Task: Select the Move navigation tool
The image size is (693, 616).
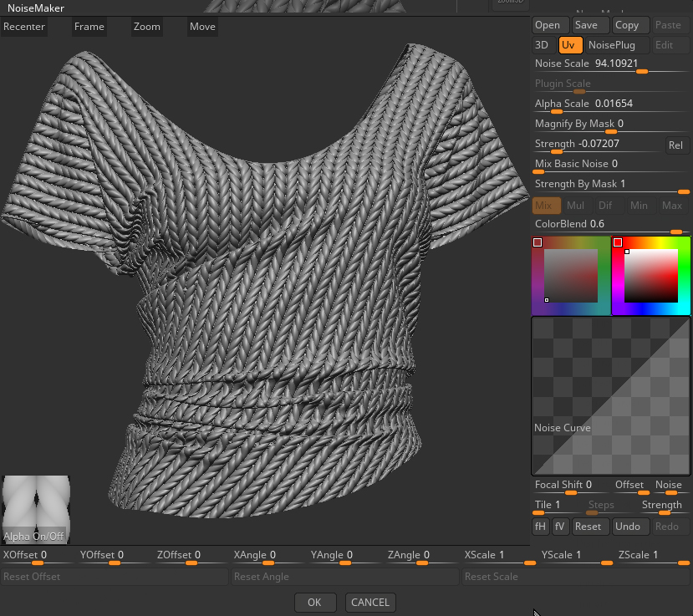Action: coord(201,26)
